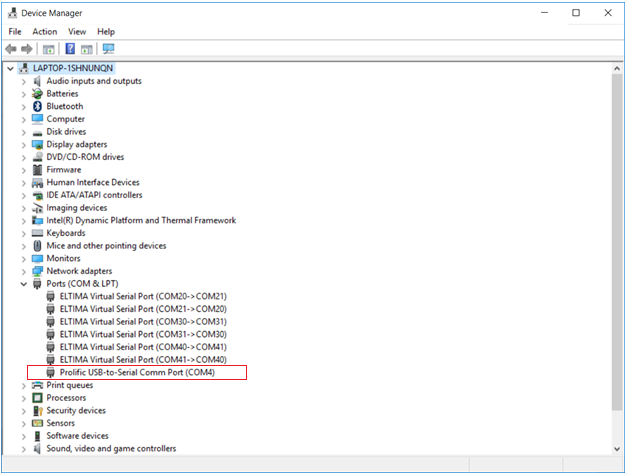The width and height of the screenshot is (627, 475).
Task: Collapse the Ports (COM & LPT) node
Action: [24, 284]
